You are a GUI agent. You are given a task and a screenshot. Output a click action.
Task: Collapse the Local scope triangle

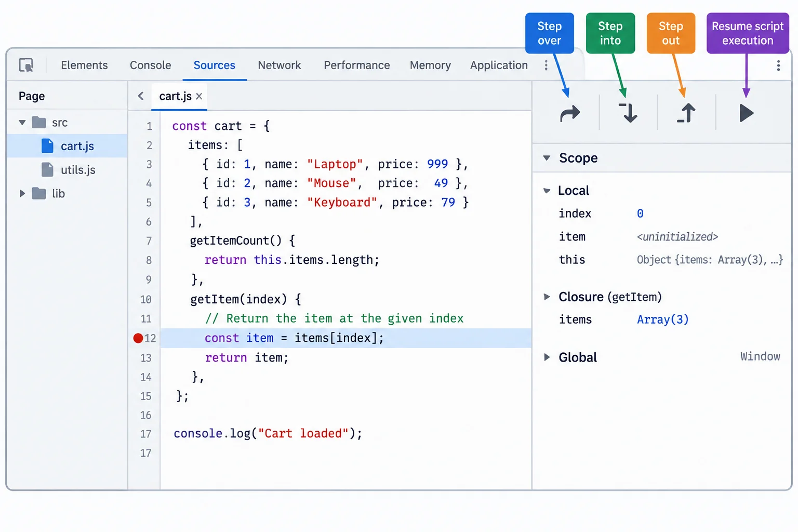point(547,191)
